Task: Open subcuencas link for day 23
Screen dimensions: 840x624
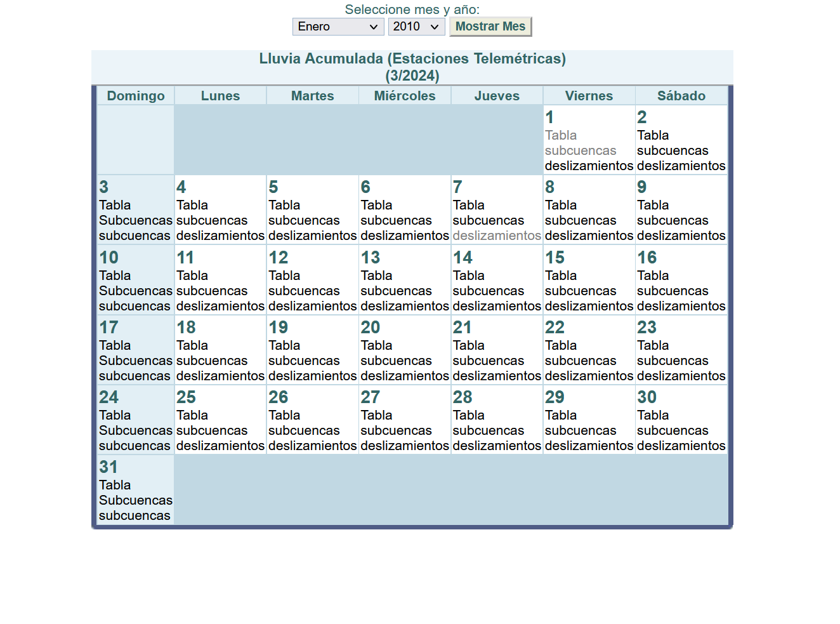Action: click(673, 361)
